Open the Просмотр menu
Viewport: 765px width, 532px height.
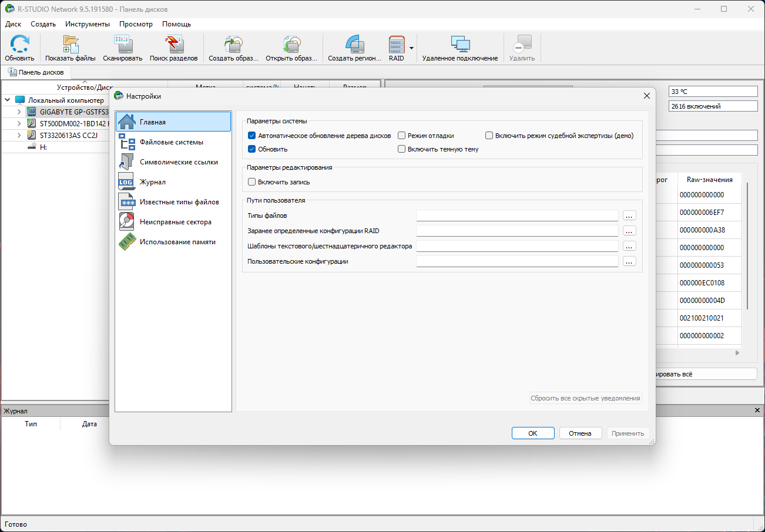[136, 24]
